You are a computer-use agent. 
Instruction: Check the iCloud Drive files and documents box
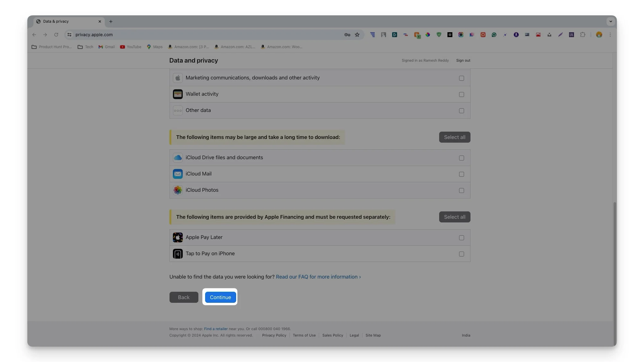(x=461, y=158)
